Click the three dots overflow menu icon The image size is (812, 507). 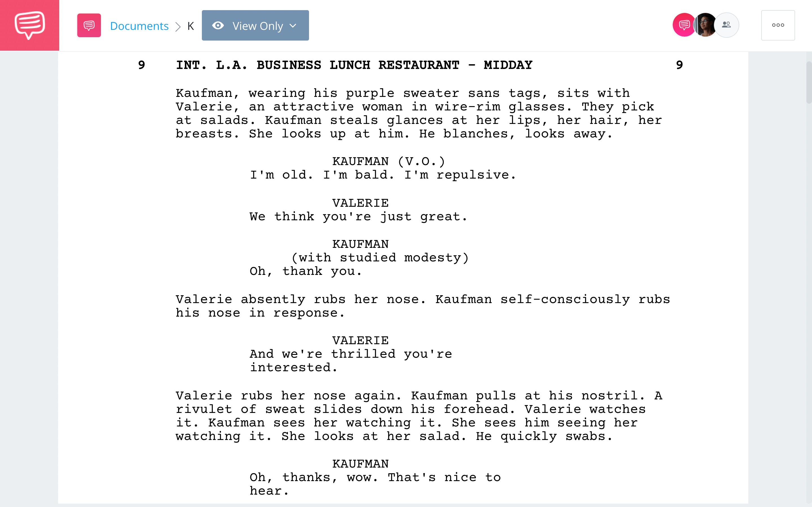[x=778, y=25]
